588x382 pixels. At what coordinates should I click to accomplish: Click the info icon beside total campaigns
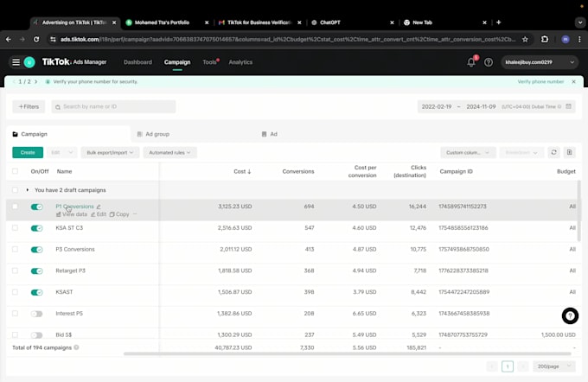(x=76, y=347)
